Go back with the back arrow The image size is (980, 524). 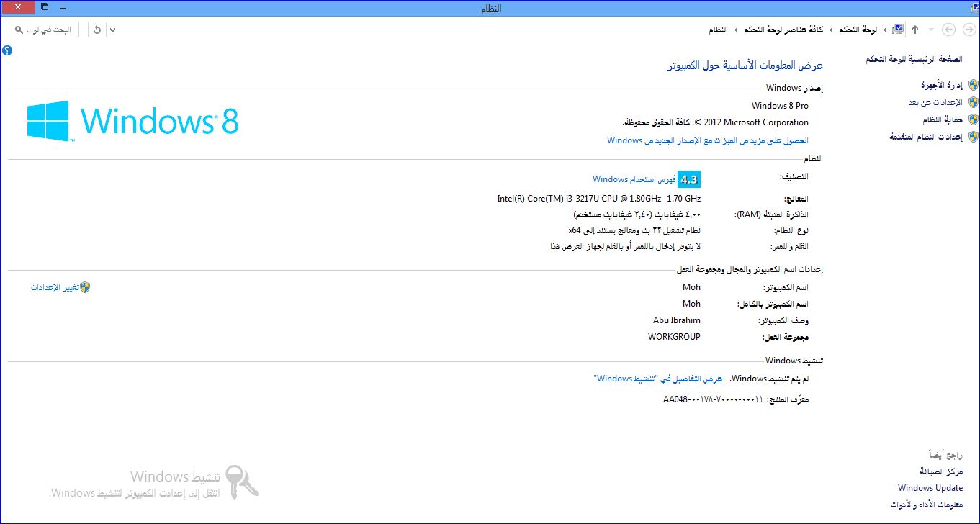tap(968, 30)
